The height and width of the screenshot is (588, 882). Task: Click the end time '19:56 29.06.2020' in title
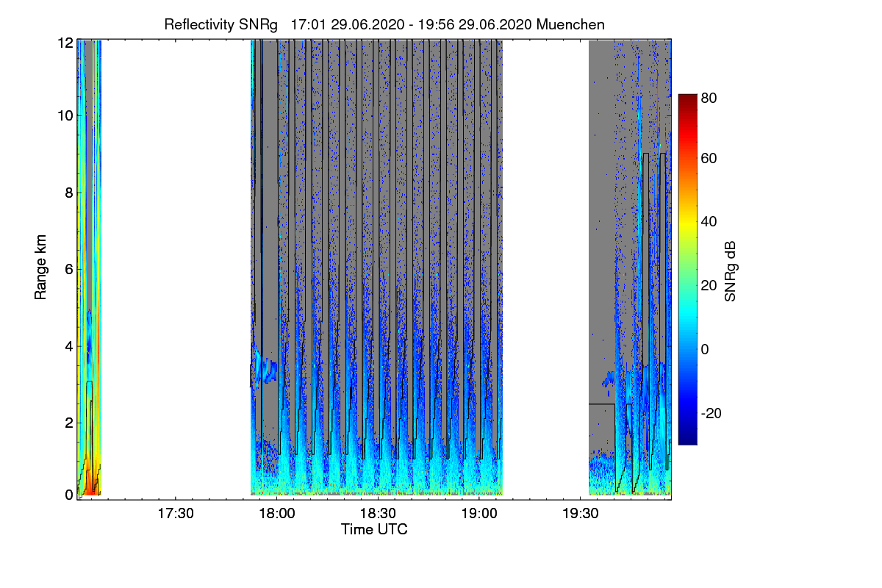474,24
